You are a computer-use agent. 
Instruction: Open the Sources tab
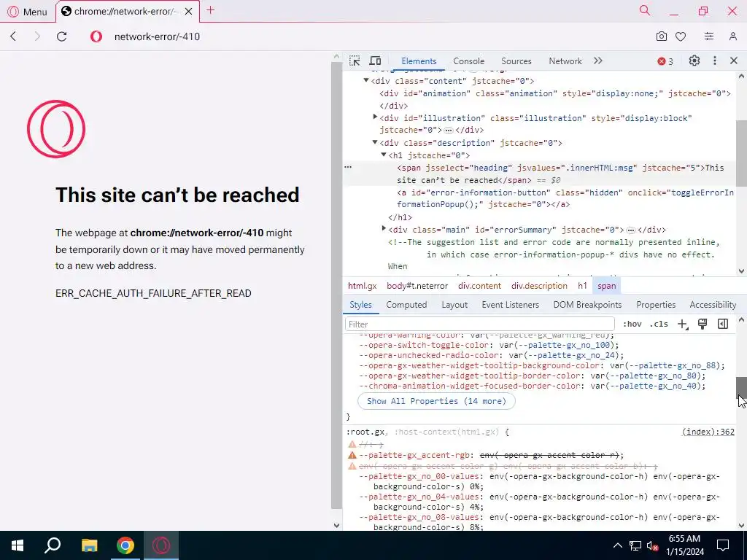point(516,61)
